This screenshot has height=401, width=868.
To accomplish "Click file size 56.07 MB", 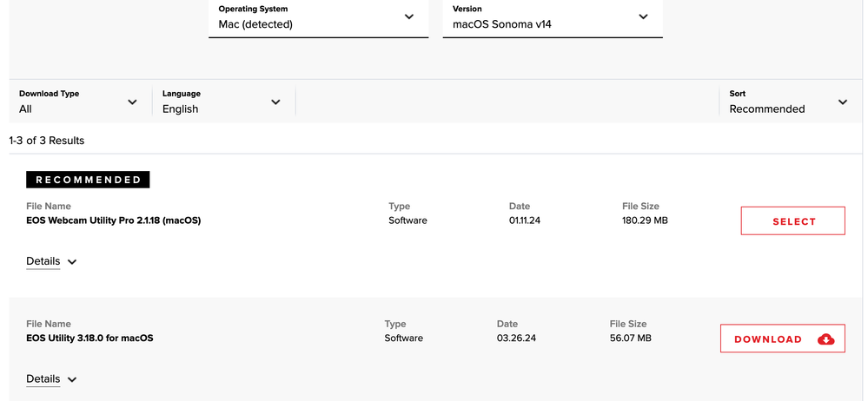I will (631, 338).
